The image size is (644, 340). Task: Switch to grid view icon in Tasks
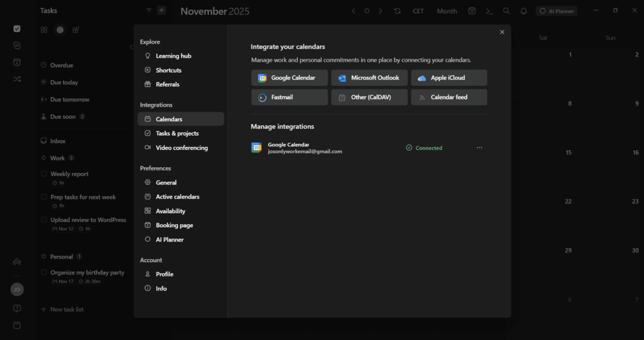[44, 30]
